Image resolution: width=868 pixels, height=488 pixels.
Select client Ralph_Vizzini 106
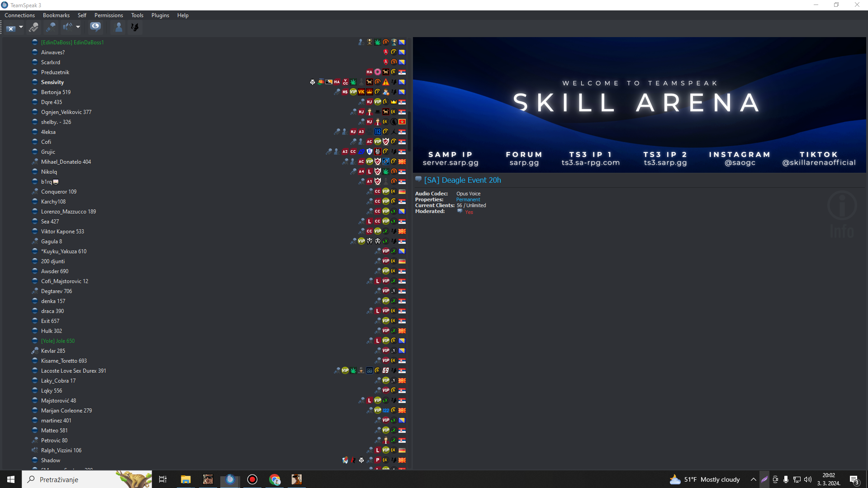(61, 450)
